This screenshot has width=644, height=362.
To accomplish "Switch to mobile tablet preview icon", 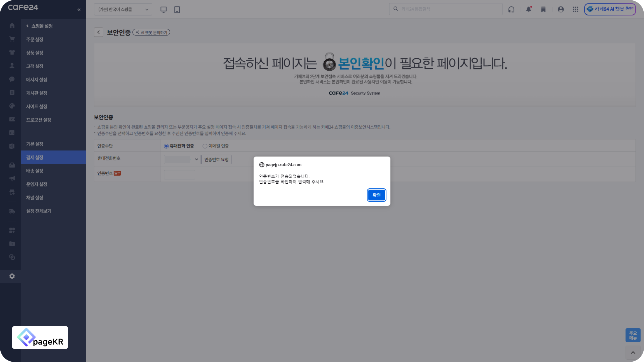I will tap(177, 10).
